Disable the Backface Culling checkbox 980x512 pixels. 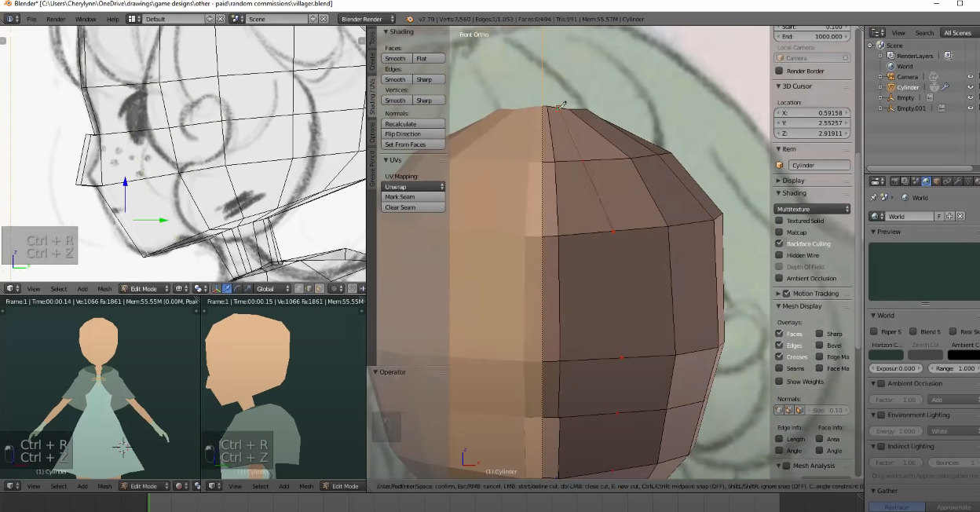click(779, 243)
